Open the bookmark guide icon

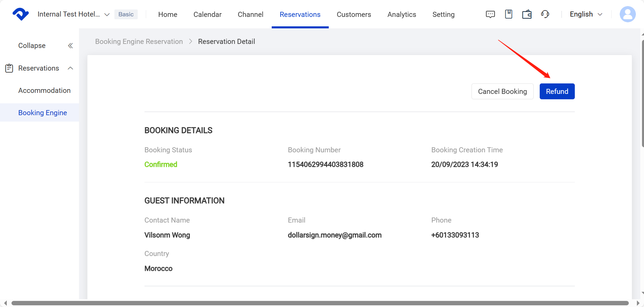pos(508,14)
